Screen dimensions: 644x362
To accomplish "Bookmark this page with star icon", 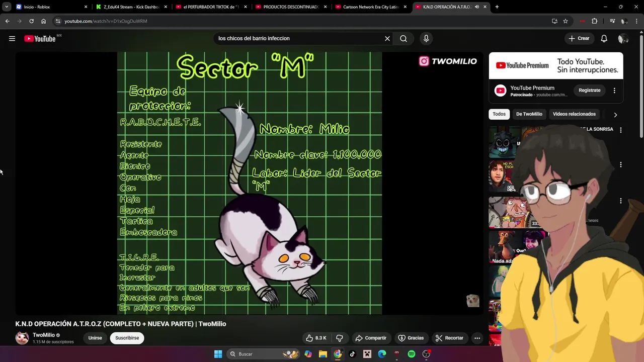I will click(x=566, y=21).
